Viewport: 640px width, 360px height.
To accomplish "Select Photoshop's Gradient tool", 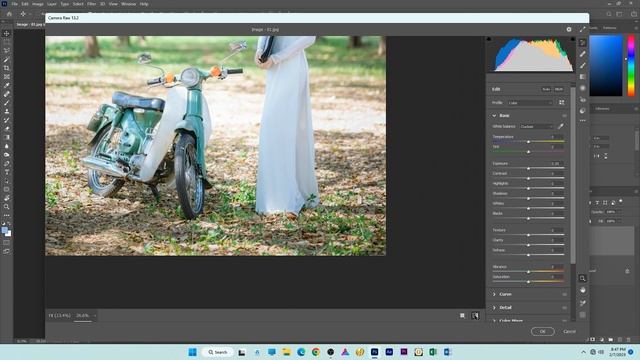I will coord(7,138).
